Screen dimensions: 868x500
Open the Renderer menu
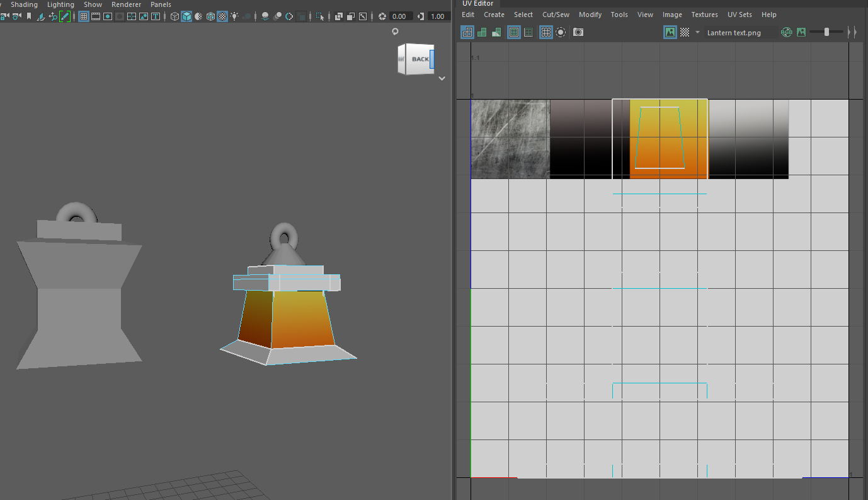[x=126, y=4]
